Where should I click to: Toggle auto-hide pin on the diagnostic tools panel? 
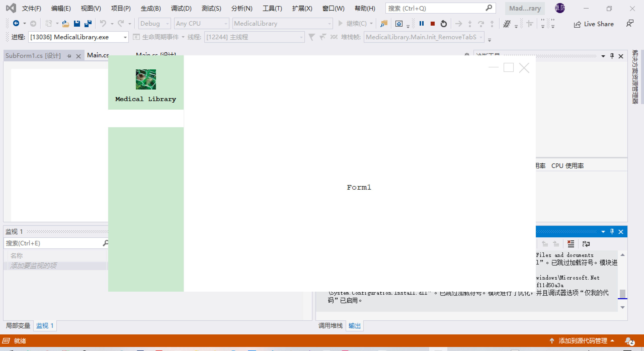(612, 56)
